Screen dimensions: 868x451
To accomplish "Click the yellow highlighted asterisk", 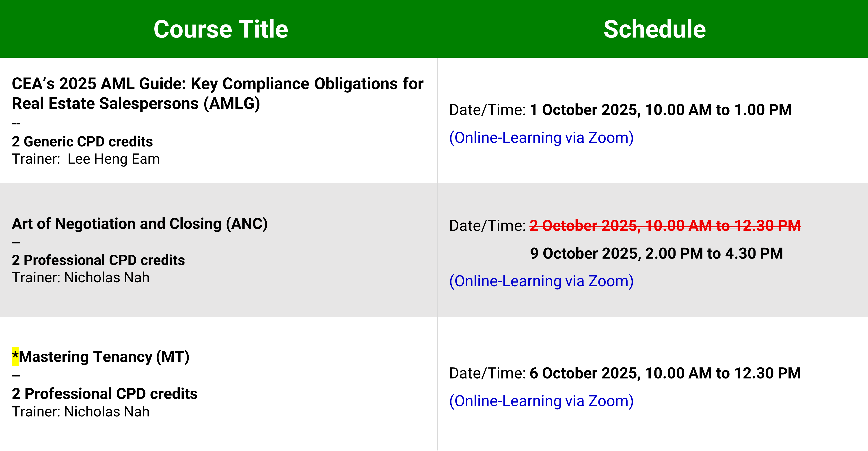I will (15, 356).
